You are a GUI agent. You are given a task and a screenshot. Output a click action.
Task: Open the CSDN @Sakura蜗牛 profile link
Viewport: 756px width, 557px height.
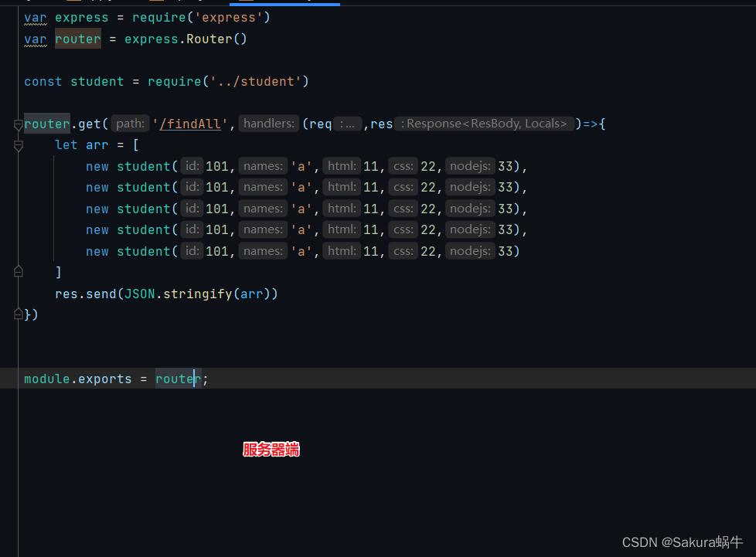point(683,542)
